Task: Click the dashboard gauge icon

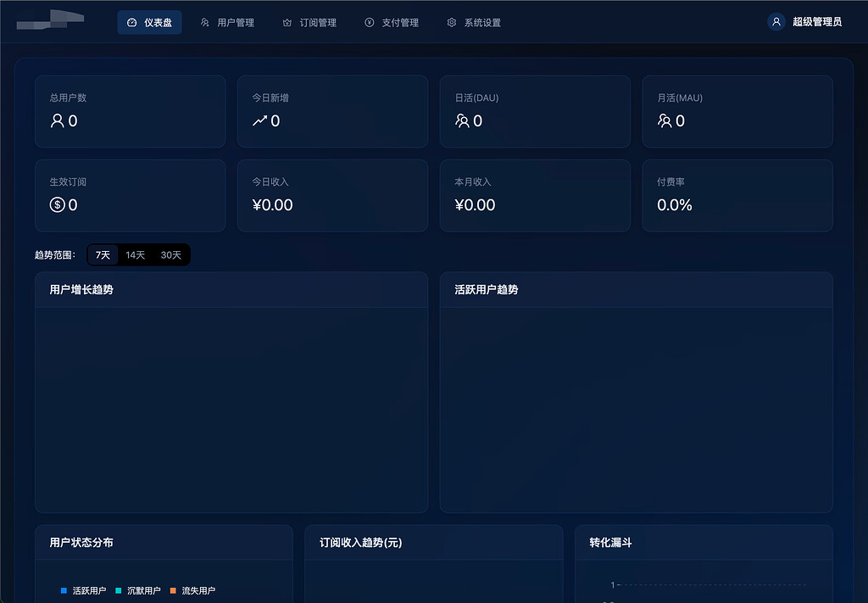Action: 131,23
